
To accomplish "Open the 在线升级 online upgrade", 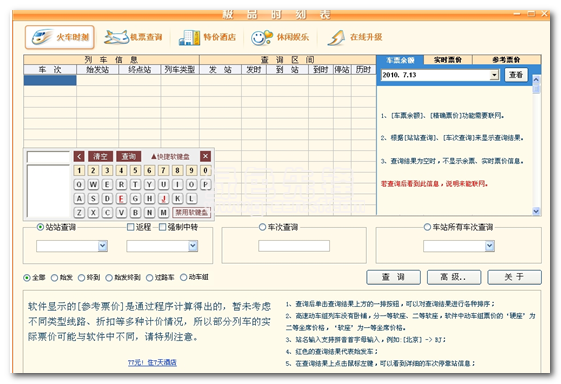I will tap(355, 37).
